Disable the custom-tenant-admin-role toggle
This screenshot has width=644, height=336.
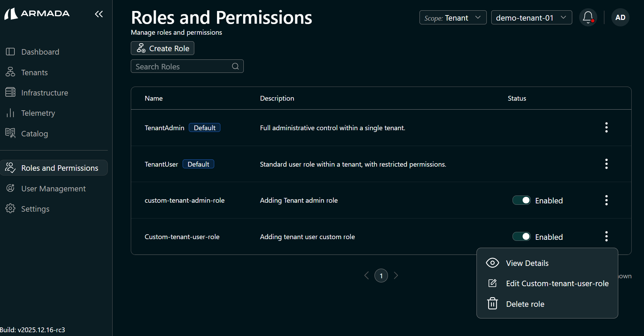tap(521, 200)
